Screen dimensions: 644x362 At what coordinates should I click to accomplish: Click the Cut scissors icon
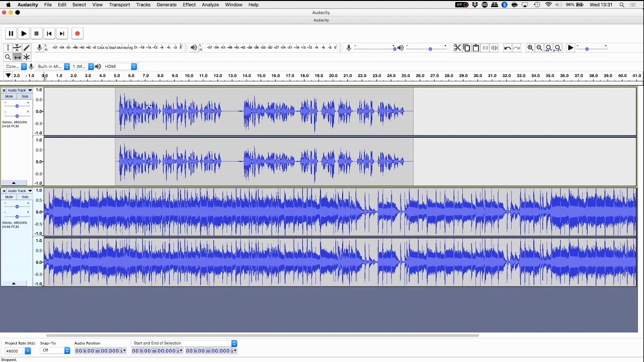[x=457, y=48]
